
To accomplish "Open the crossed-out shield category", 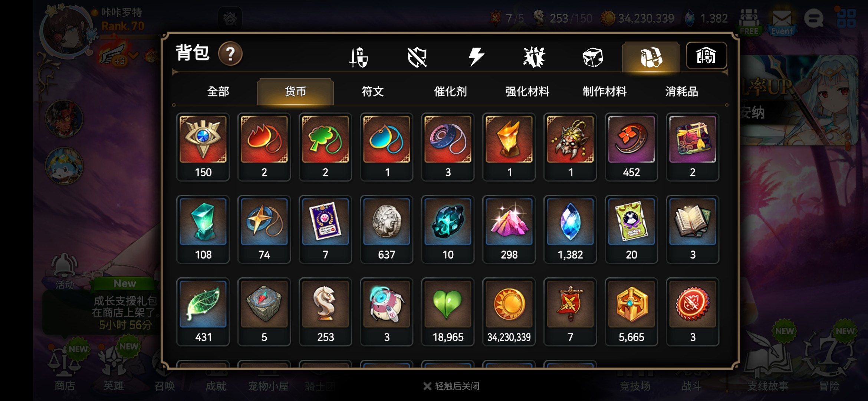I will coord(417,57).
